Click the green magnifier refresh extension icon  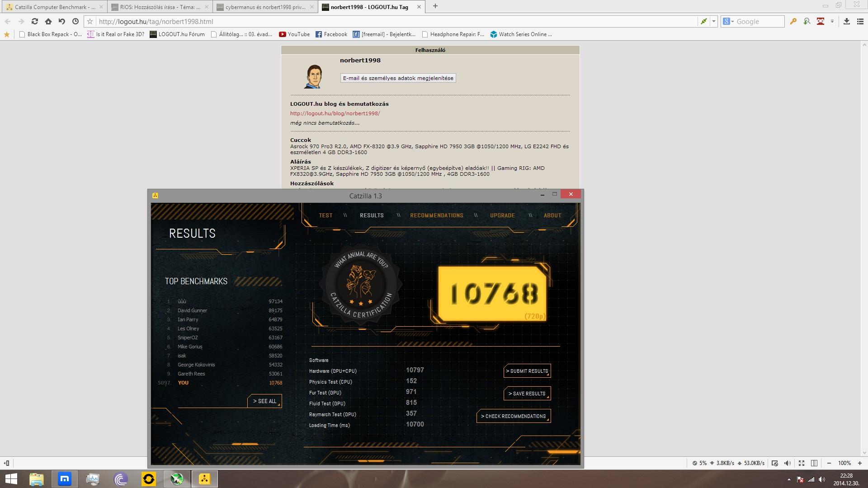[x=807, y=21]
